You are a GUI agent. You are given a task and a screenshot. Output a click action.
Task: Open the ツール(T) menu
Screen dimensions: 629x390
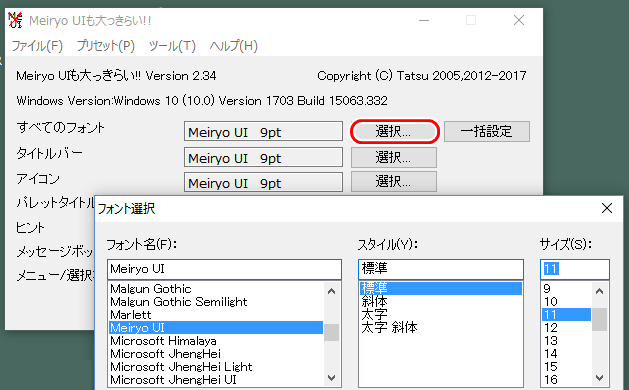tap(172, 46)
